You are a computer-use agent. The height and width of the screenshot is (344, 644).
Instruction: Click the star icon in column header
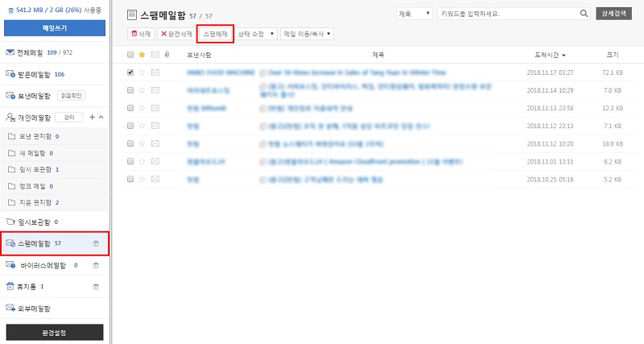(x=142, y=55)
